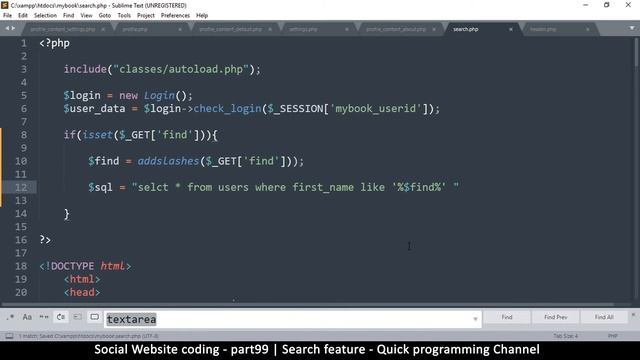This screenshot has height=360, width=640.
Task: Open the Selection menu
Action: coord(45,16)
